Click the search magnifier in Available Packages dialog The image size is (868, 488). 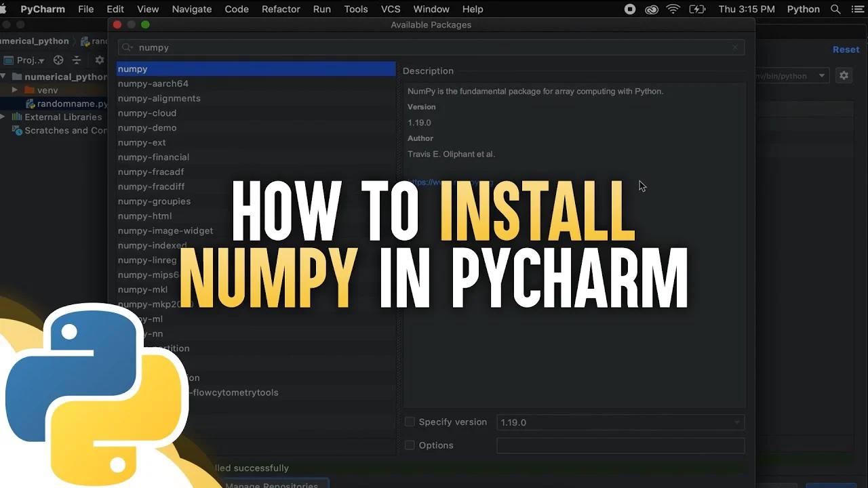pyautogui.click(x=124, y=47)
